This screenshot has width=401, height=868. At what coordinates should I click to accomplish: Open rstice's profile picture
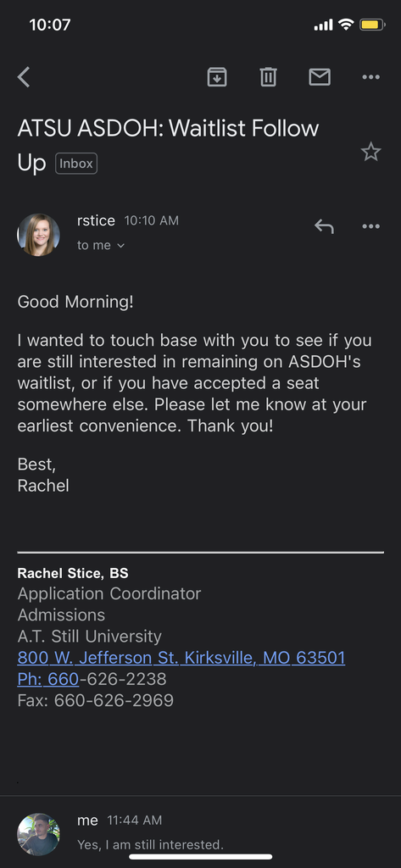39,235
